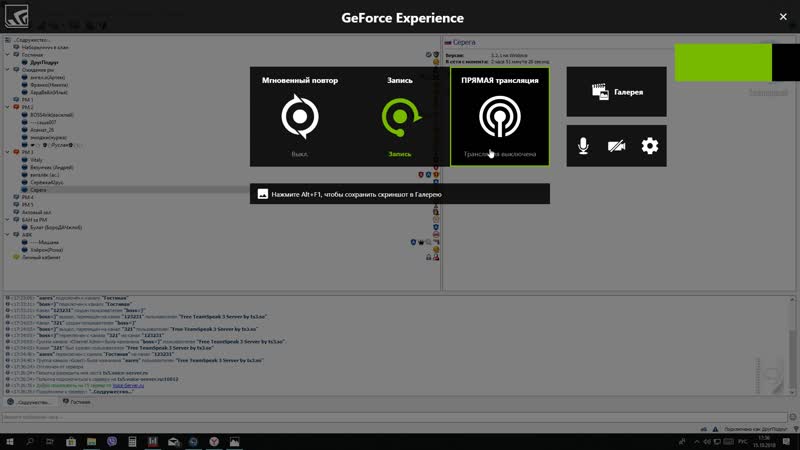Image resolution: width=800 pixels, height=450 pixels.
Task: Click the Серега name in the TeamSpeak info pane
Action: [464, 42]
